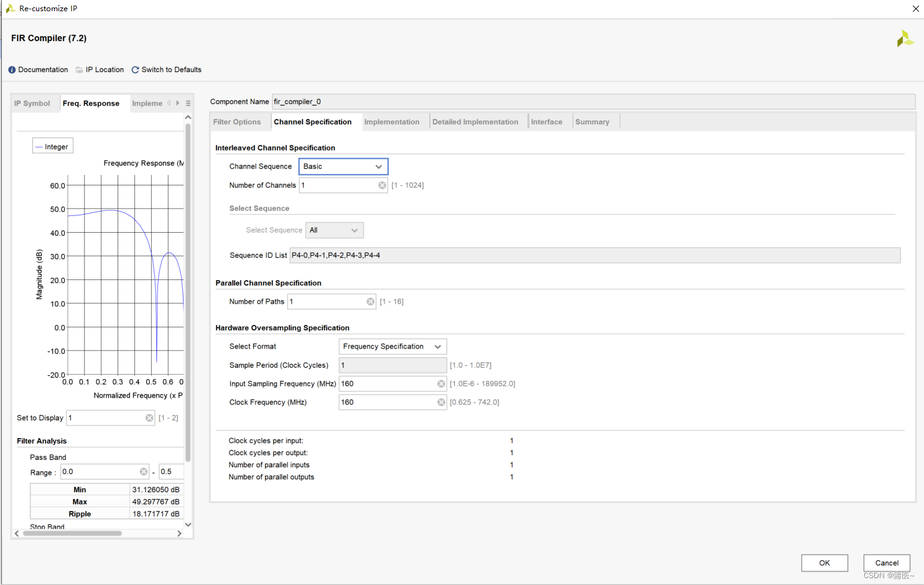Click the Number of Paths input field
The image size is (924, 585).
[332, 302]
